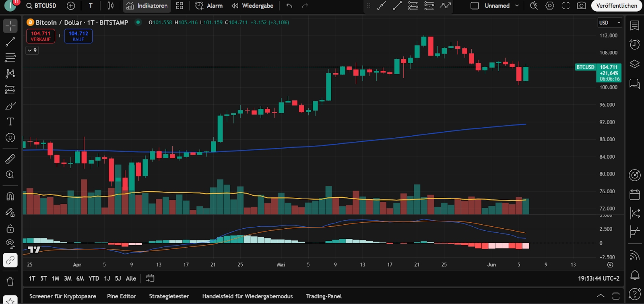This screenshot has height=304, width=644.
Task: Start bar Wiedergabe replay
Action: 253,6
